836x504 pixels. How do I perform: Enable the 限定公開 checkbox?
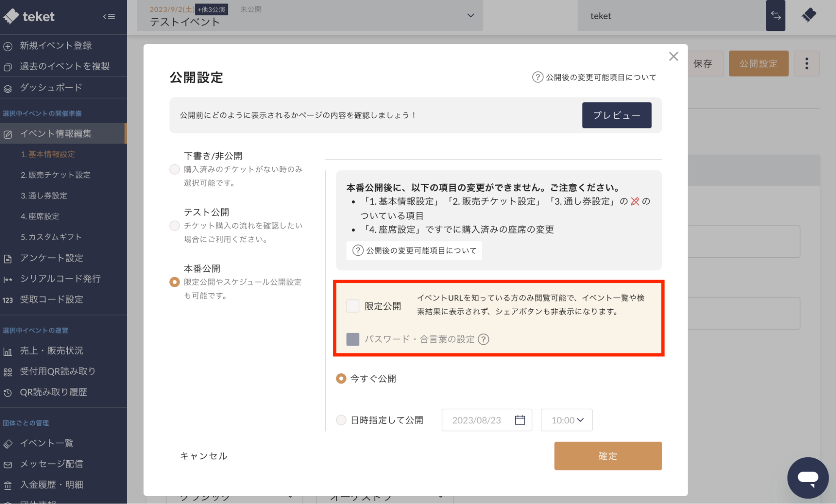[353, 305]
